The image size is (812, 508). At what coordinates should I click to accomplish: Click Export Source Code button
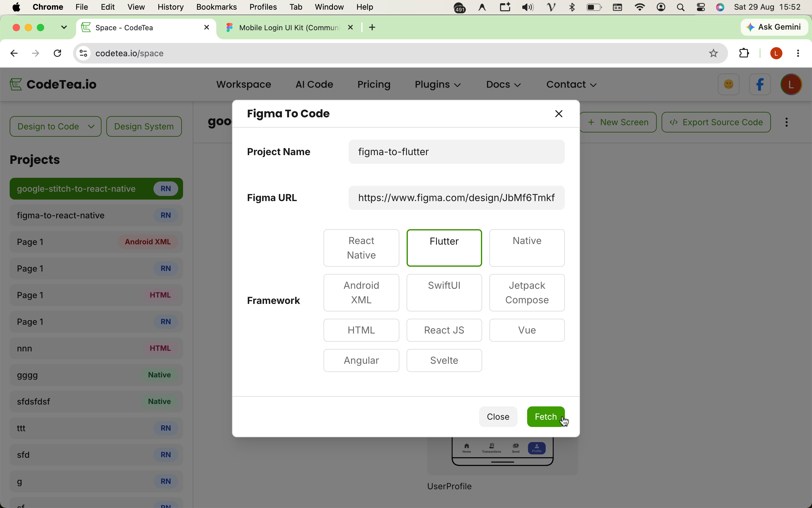coord(716,122)
